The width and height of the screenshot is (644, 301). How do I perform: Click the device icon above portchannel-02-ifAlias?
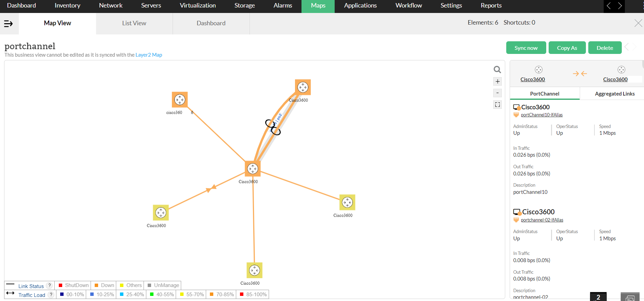517,212
